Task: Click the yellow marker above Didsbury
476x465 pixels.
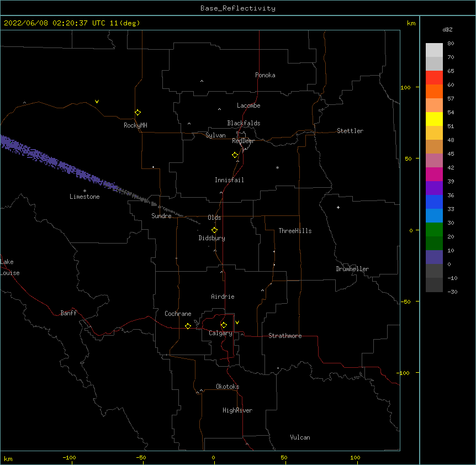Action: coord(214,230)
